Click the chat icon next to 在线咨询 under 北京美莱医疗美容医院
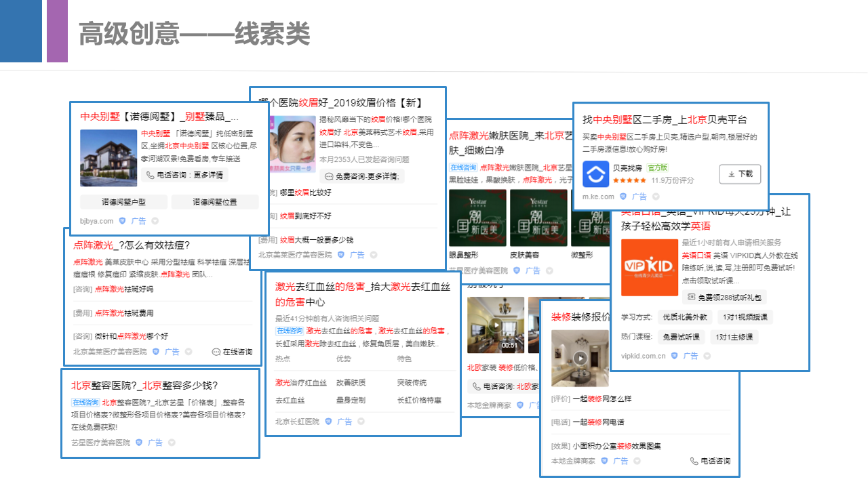This screenshot has height=488, width=868. [x=216, y=352]
